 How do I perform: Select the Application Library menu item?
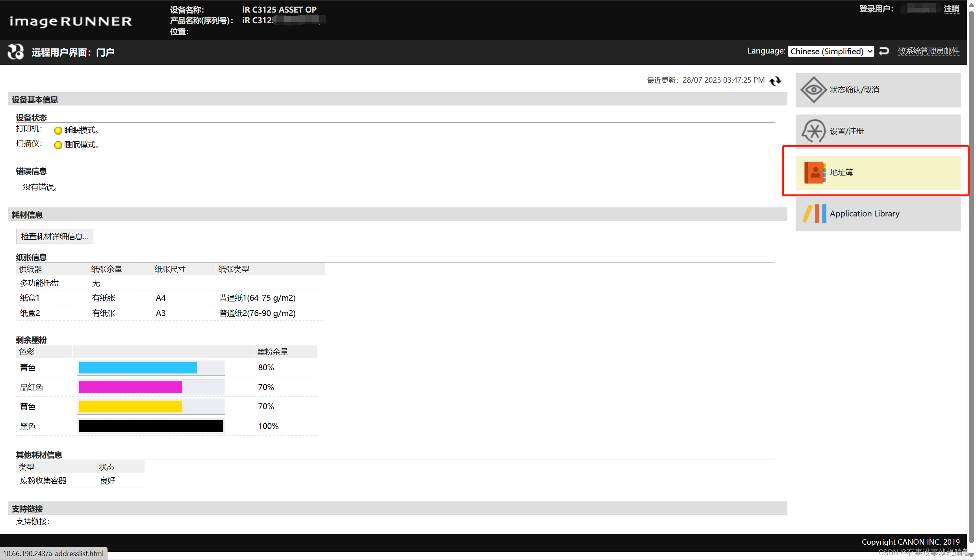click(864, 214)
